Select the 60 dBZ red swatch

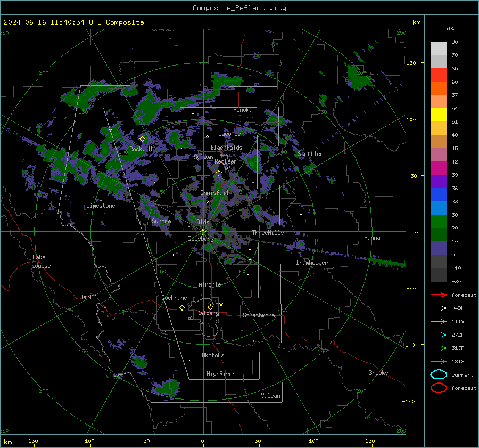[x=439, y=75]
